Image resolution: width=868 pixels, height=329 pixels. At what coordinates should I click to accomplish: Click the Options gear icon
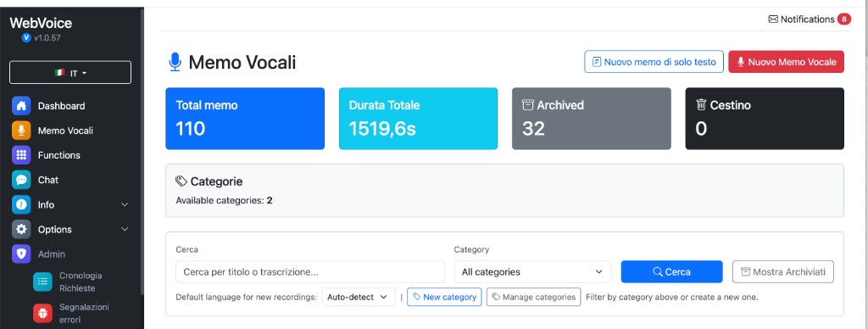point(21,229)
